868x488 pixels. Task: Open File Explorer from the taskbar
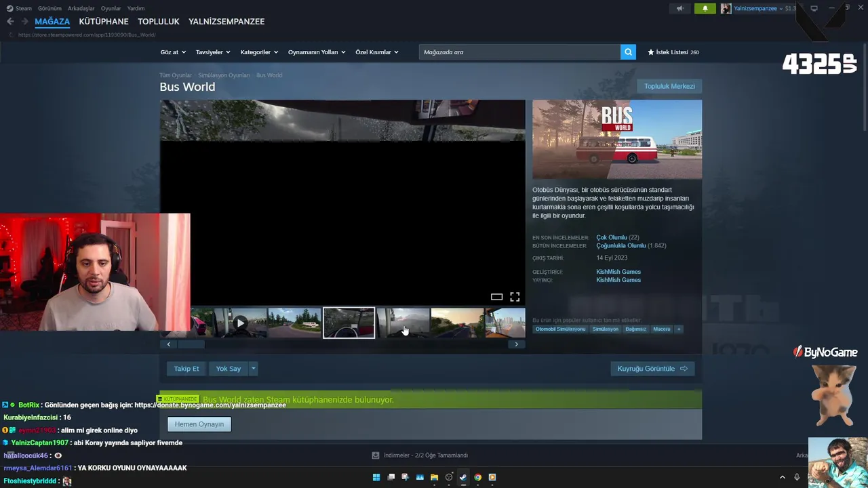pos(434,477)
